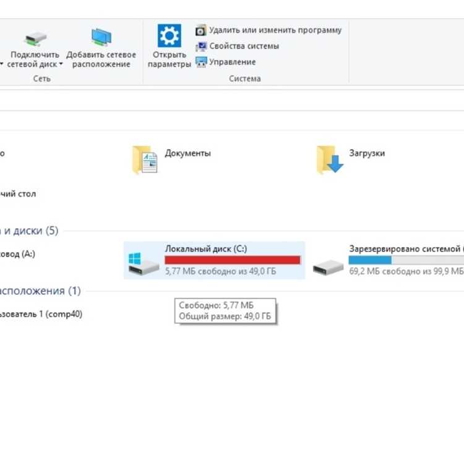The height and width of the screenshot is (476, 464).
Task: Open the Загрузки folder icon
Action: click(x=330, y=159)
